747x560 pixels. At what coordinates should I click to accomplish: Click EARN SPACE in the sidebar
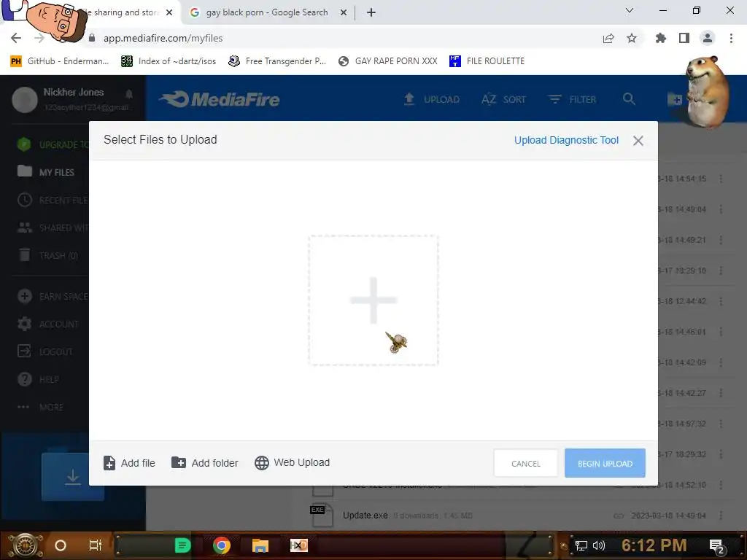coord(53,296)
